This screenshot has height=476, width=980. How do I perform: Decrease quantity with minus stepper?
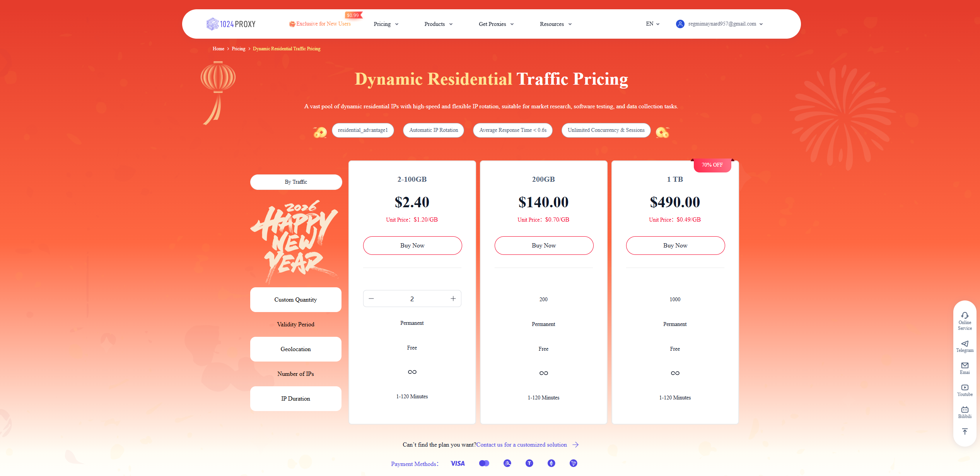(371, 299)
